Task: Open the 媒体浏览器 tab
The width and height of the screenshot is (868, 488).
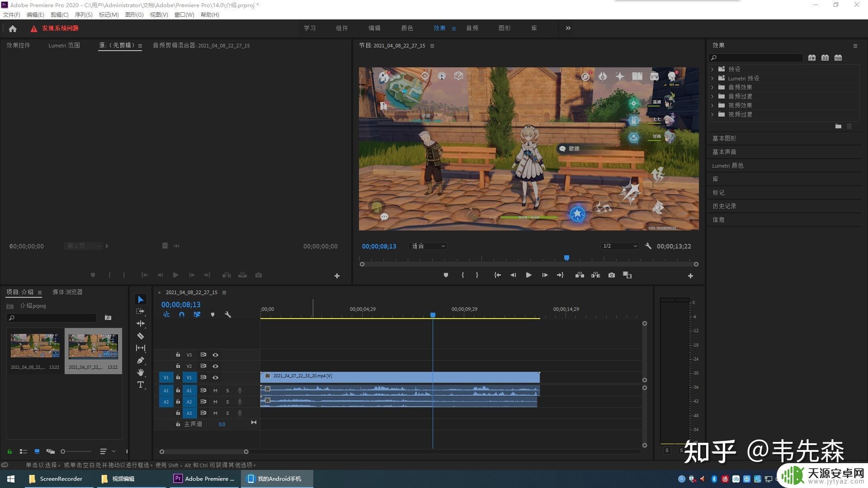Action: [x=67, y=292]
